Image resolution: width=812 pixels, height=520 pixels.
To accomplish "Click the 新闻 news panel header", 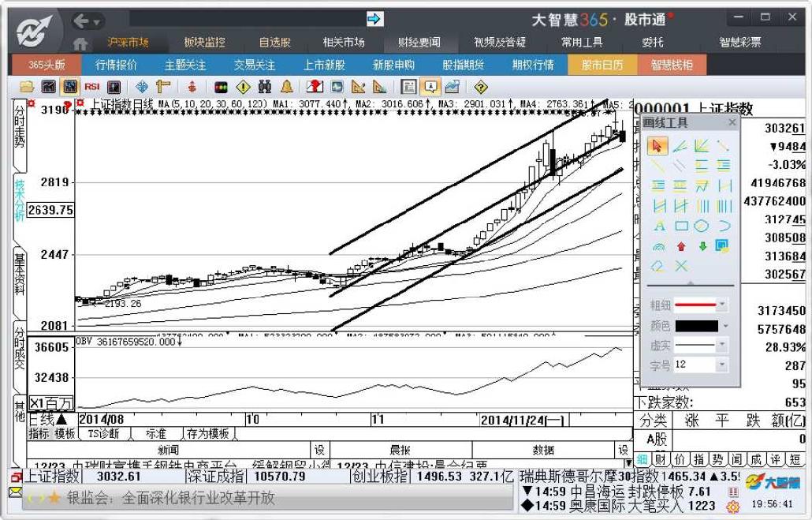I will click(x=168, y=450).
